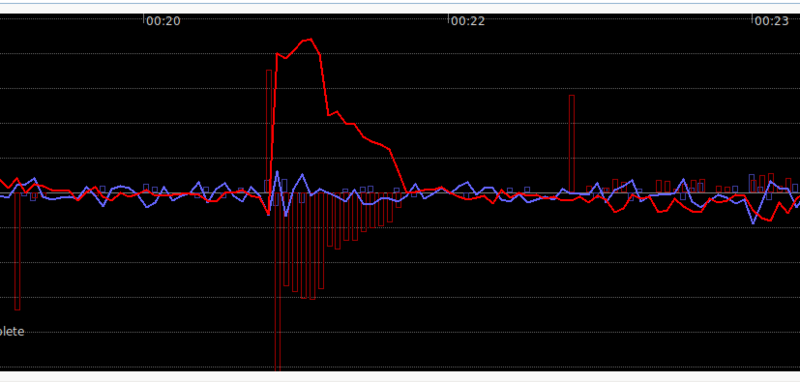The width and height of the screenshot is (800, 382).
Task: Click the long downward red bar at far left
Action: point(17,251)
